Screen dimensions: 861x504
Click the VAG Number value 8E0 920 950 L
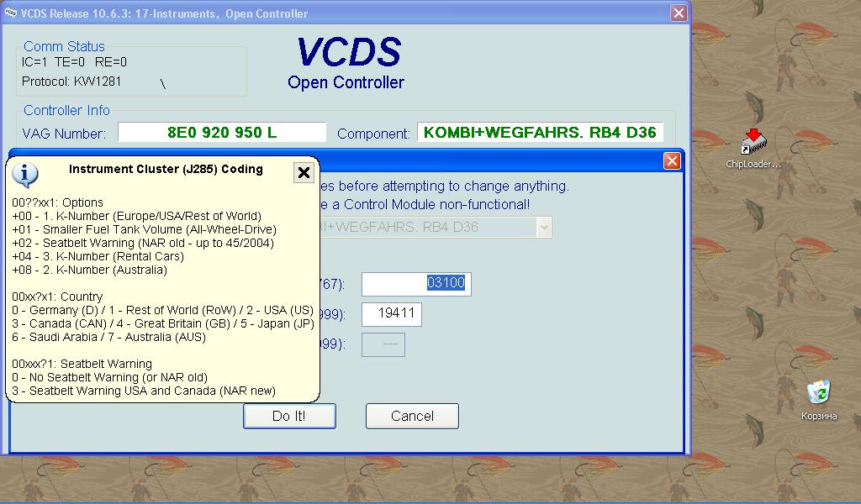[x=222, y=133]
